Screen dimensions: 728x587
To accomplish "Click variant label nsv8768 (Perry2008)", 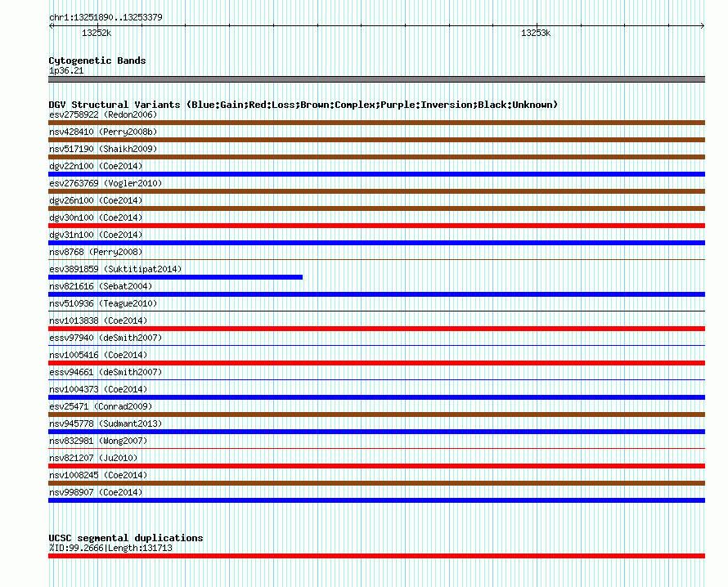I will [x=96, y=252].
